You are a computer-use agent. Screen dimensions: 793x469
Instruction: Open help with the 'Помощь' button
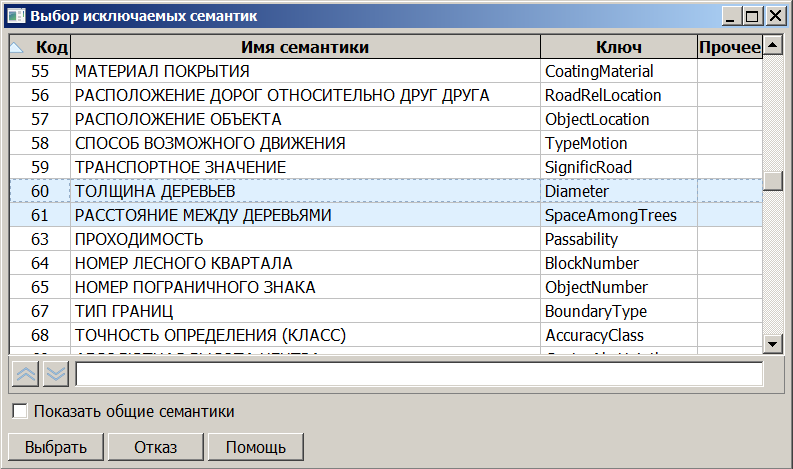(255, 447)
